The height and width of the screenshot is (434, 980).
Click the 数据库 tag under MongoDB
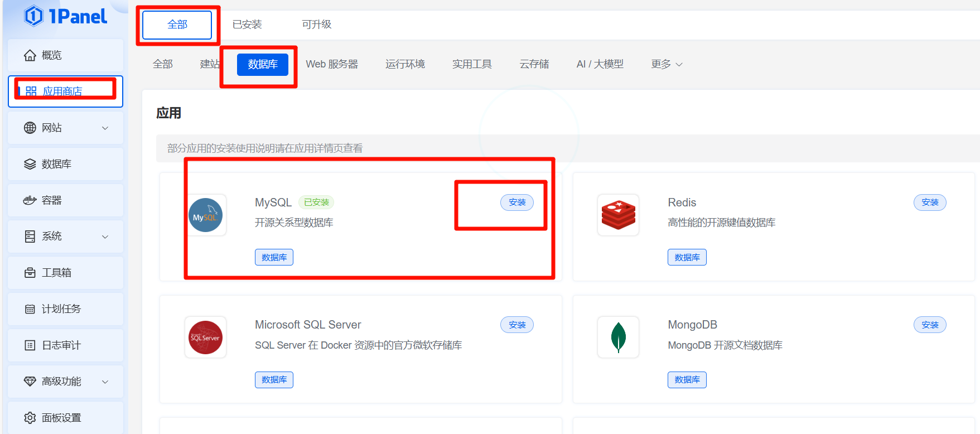click(687, 380)
